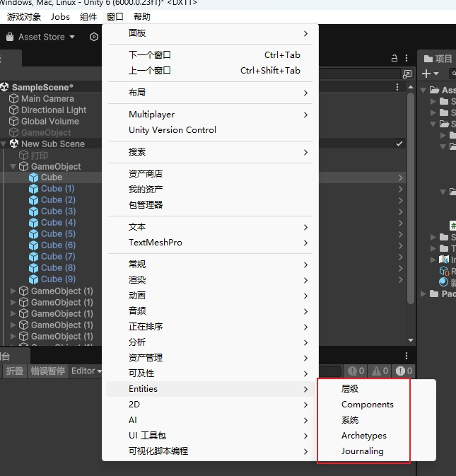The image size is (456, 476).
Task: Select Cube (8) in hierarchy
Action: coord(58,268)
